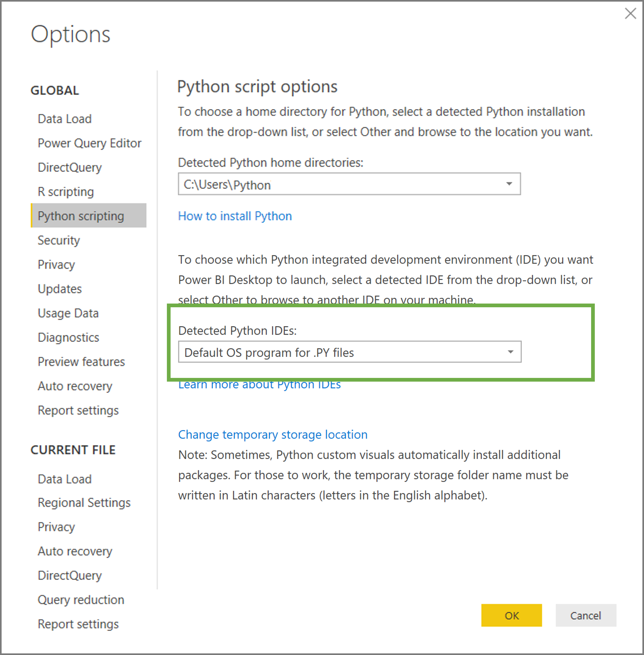The width and height of the screenshot is (644, 655).
Task: Open Current File Report settings
Action: [78, 624]
